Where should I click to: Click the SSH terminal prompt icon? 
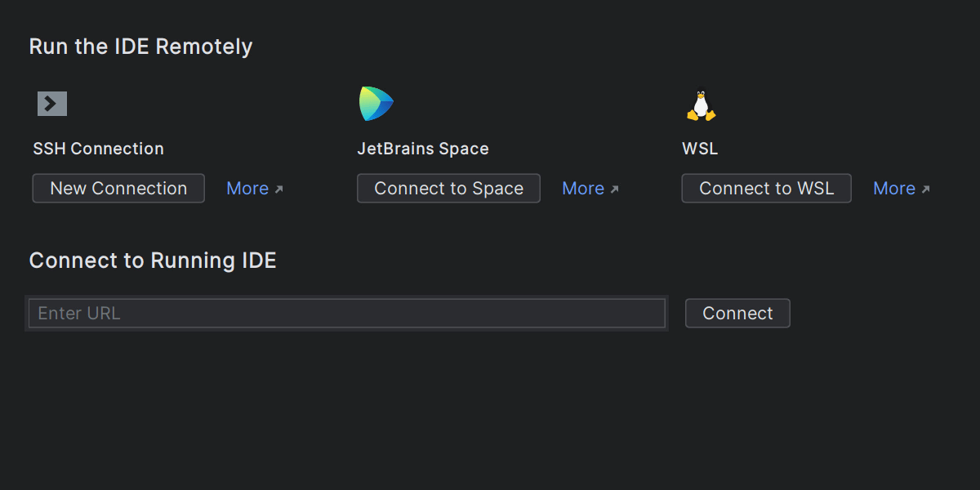tap(51, 104)
